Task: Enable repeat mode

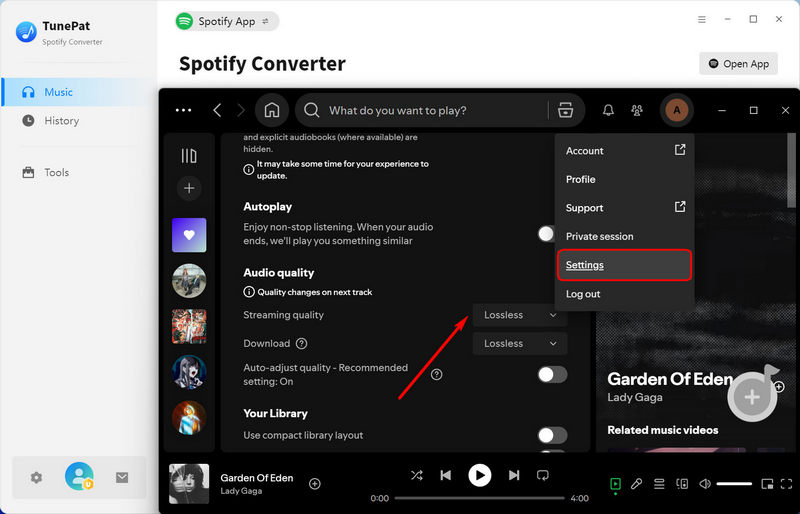Action: coord(543,476)
